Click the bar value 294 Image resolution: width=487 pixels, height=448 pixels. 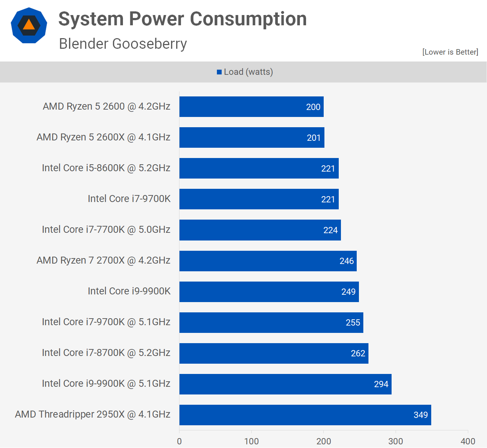(x=381, y=384)
